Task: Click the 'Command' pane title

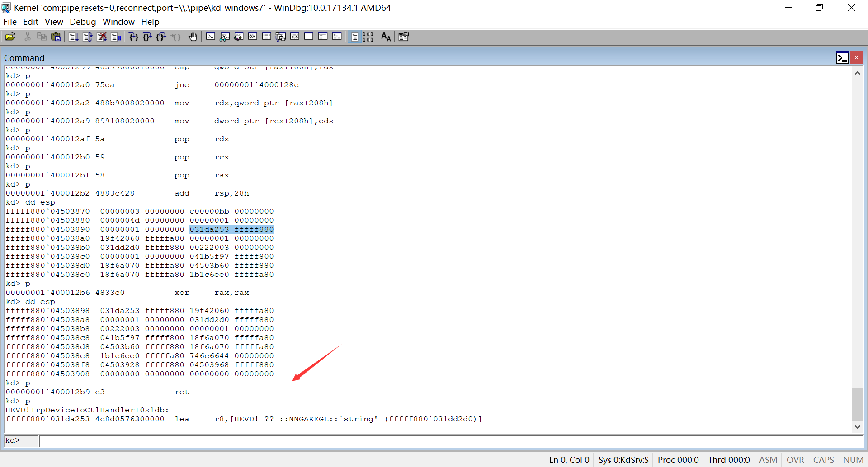Action: point(24,58)
